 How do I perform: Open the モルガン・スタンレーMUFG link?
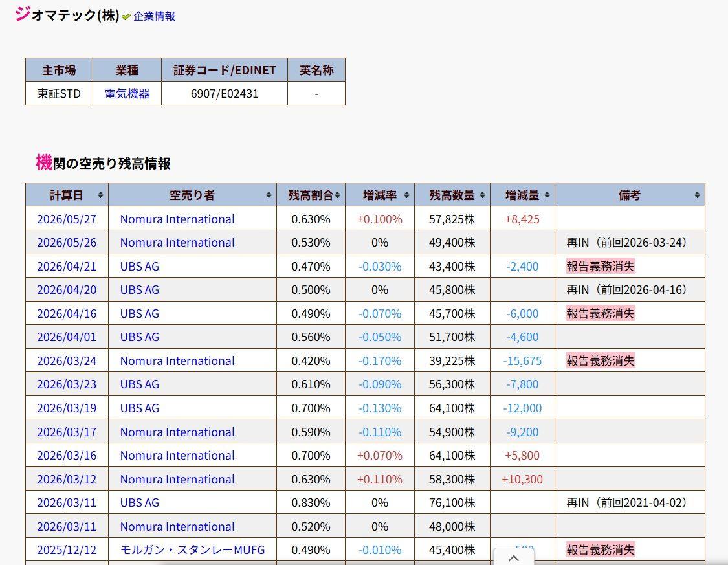point(193,550)
